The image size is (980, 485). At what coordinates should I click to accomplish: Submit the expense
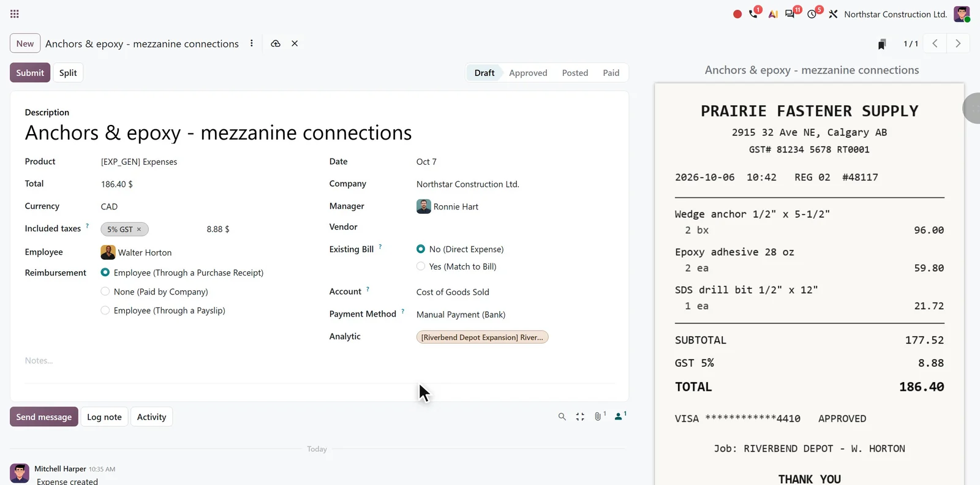[30, 73]
